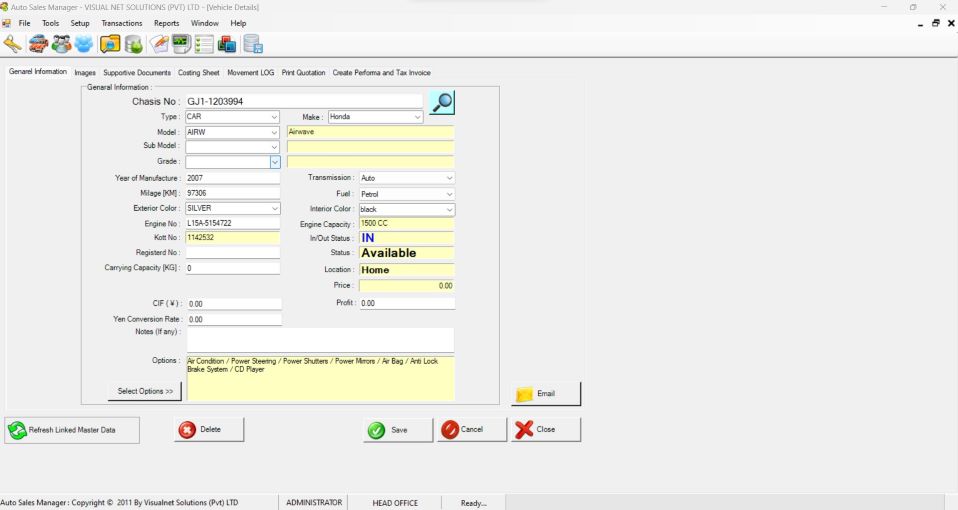The image size is (958, 510).
Task: Click the Milage [KM] input field
Action: (x=232, y=193)
